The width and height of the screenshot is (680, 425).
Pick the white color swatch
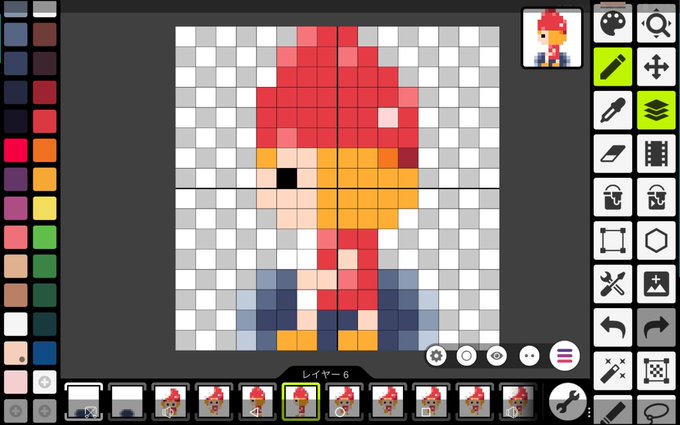click(x=16, y=324)
